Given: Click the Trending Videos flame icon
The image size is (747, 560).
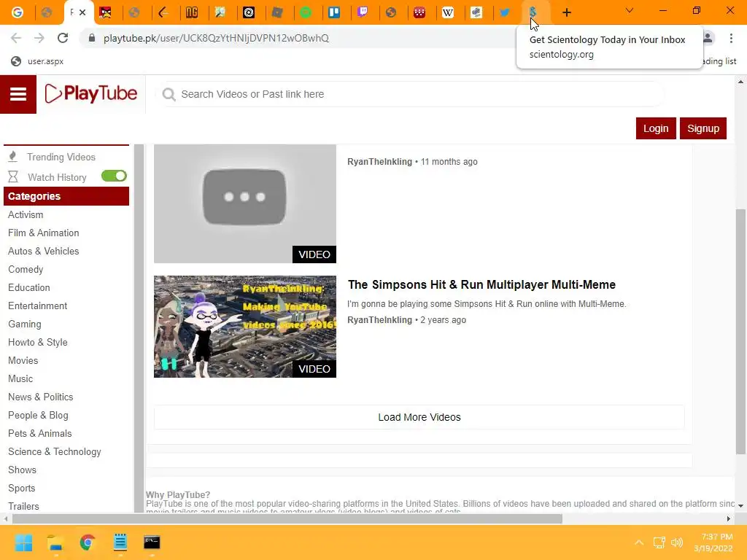Looking at the screenshot, I should [x=13, y=157].
